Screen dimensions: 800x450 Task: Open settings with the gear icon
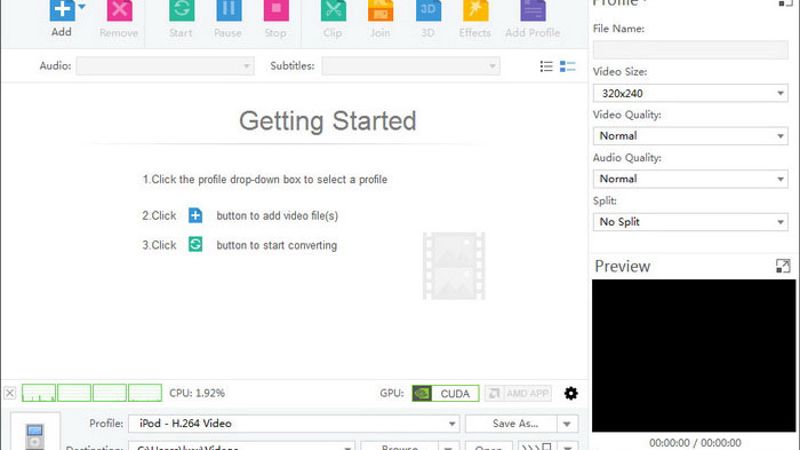571,393
